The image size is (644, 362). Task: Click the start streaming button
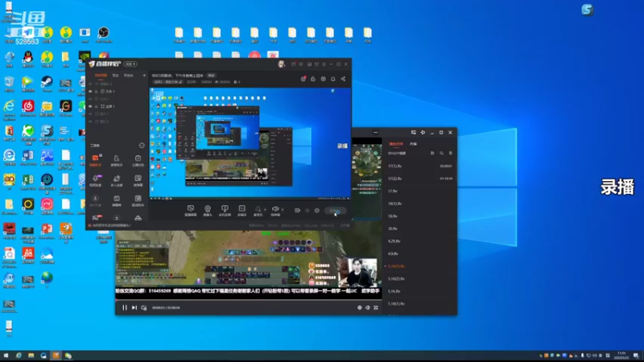[x=335, y=211]
